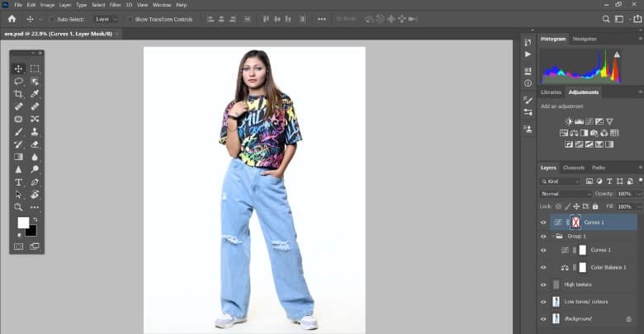
Task: Add a Vibrance adjustment
Action: [x=609, y=121]
